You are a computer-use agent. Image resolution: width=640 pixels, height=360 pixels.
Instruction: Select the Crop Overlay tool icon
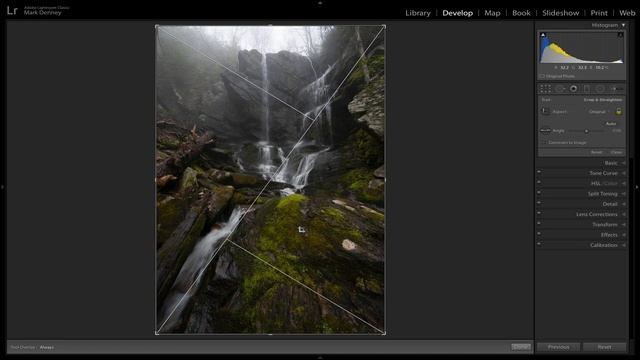[x=545, y=89]
